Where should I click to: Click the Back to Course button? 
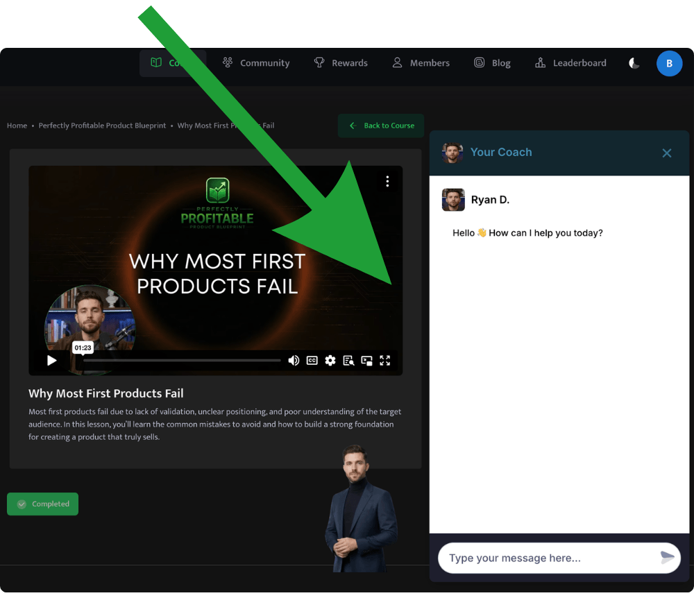381,126
